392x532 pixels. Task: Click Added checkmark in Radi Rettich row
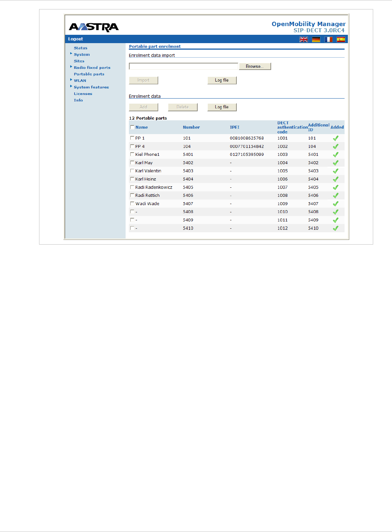336,195
